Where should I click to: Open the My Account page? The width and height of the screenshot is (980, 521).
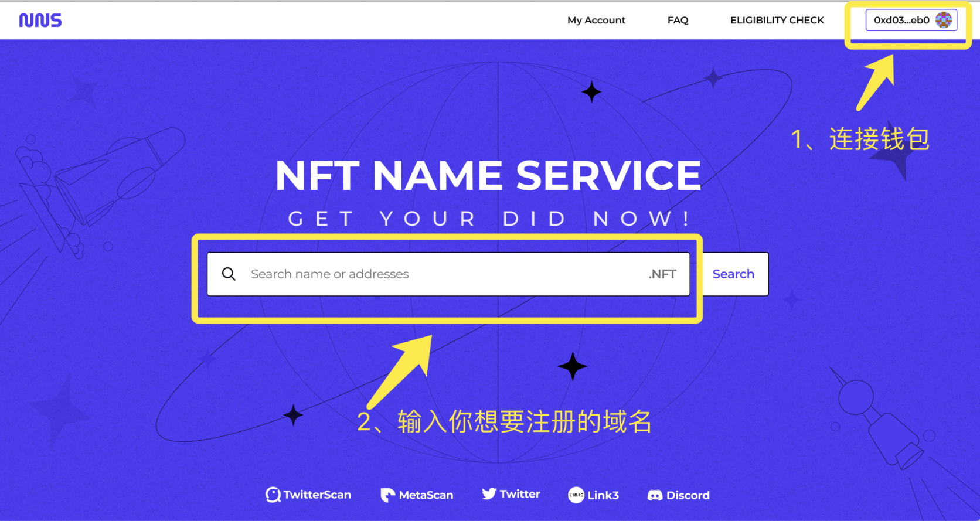596,21
